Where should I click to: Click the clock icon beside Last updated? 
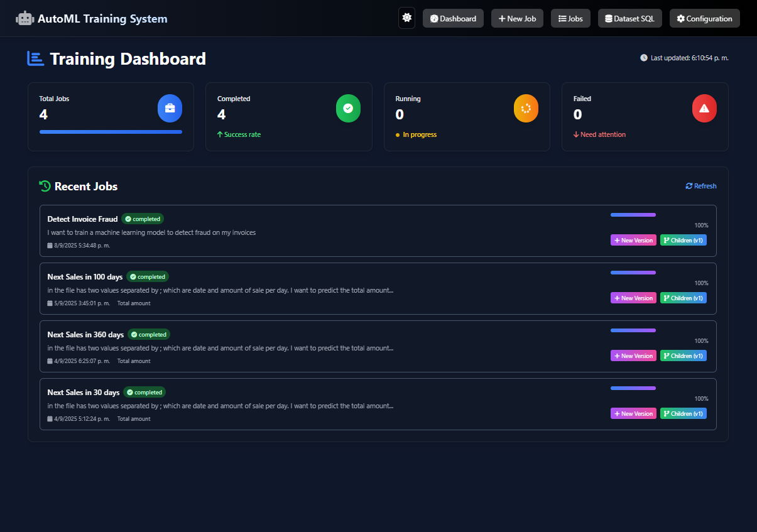click(x=644, y=58)
